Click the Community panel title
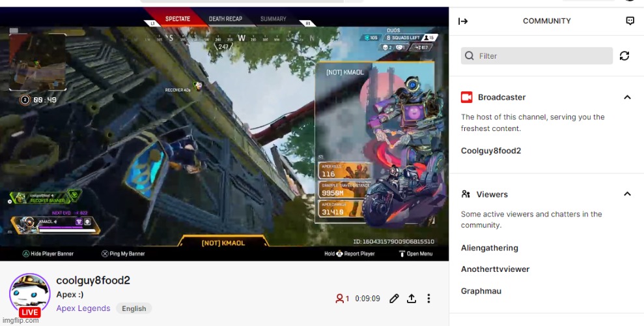 (547, 21)
